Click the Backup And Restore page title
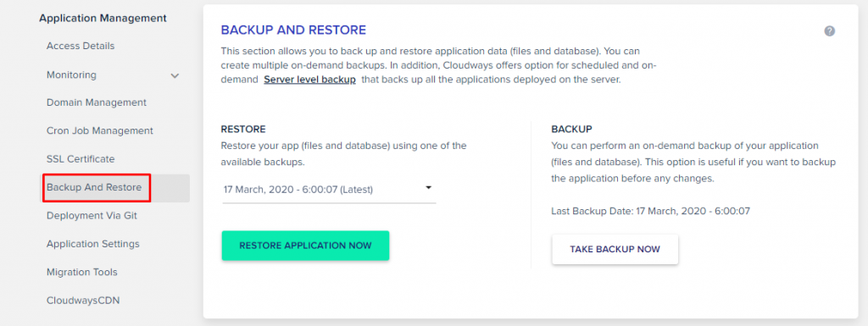 point(293,30)
